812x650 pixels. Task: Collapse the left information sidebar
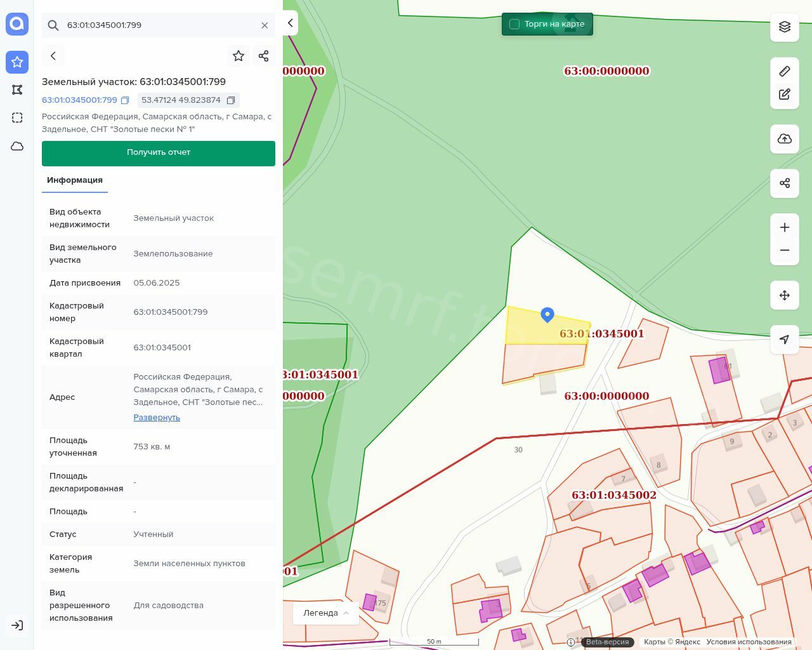coord(290,23)
